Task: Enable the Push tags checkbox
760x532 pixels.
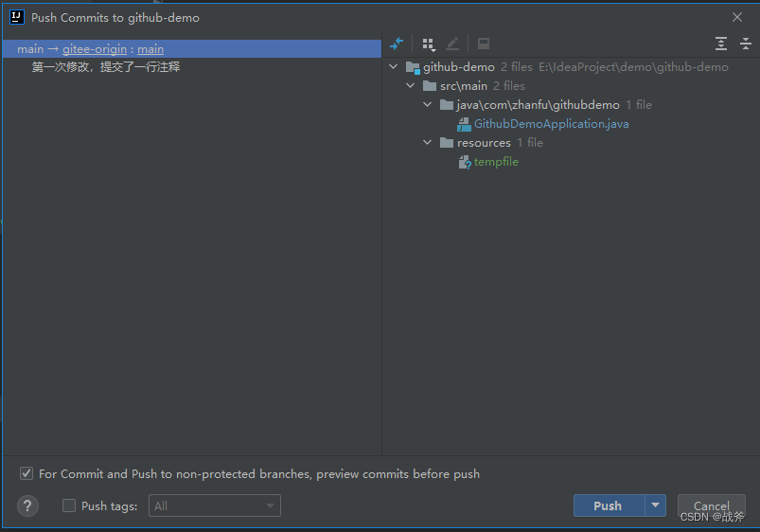Action: point(69,505)
